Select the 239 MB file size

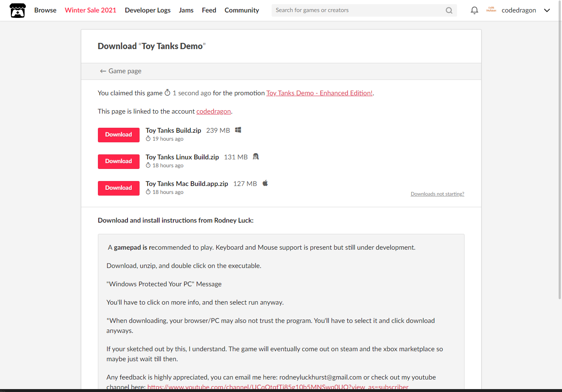pos(218,131)
